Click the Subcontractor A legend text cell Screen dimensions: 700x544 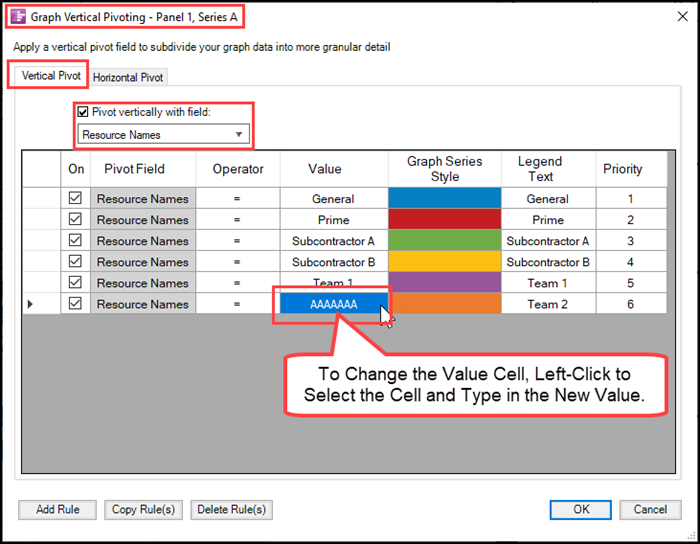click(548, 240)
